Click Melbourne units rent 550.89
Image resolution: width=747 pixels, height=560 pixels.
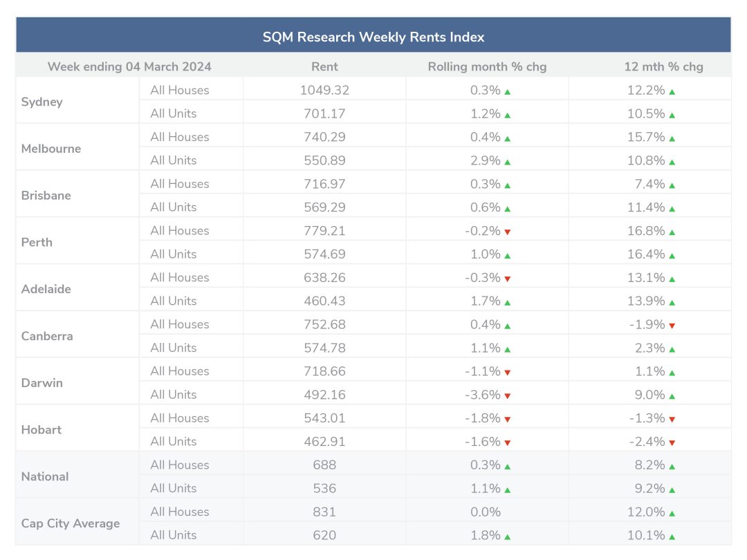pos(324,160)
